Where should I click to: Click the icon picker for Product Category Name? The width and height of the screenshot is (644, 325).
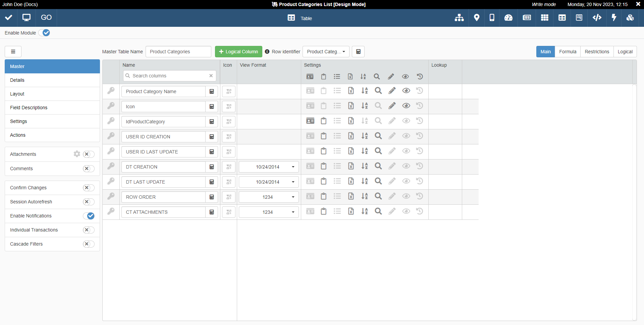coord(229,91)
